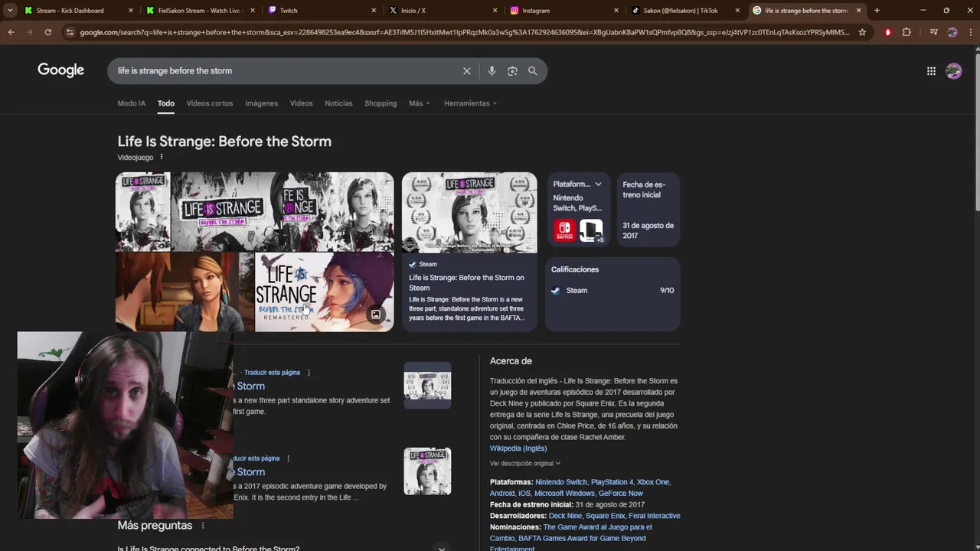Open the 'Nintendo Switch' platform link in Acerca de

[x=561, y=482]
